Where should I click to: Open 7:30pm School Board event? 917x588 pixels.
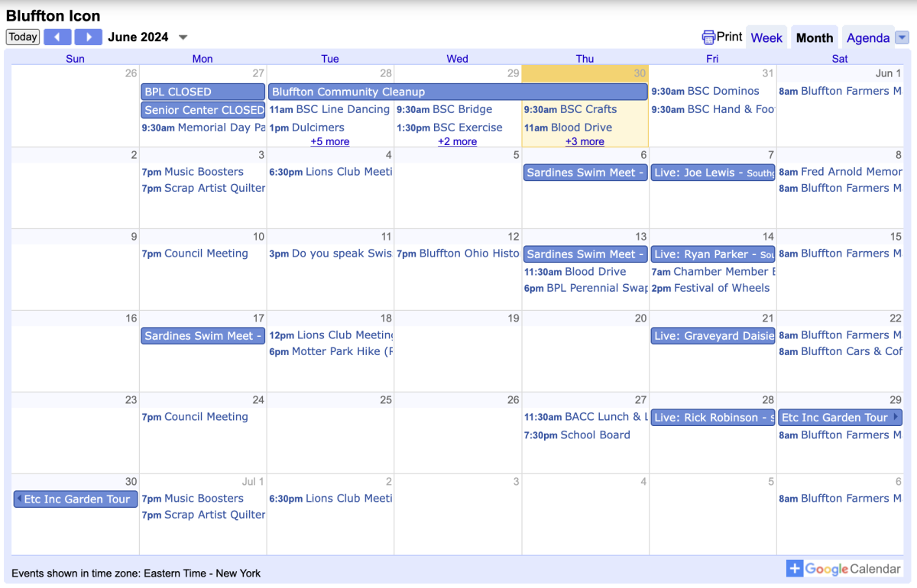click(577, 435)
